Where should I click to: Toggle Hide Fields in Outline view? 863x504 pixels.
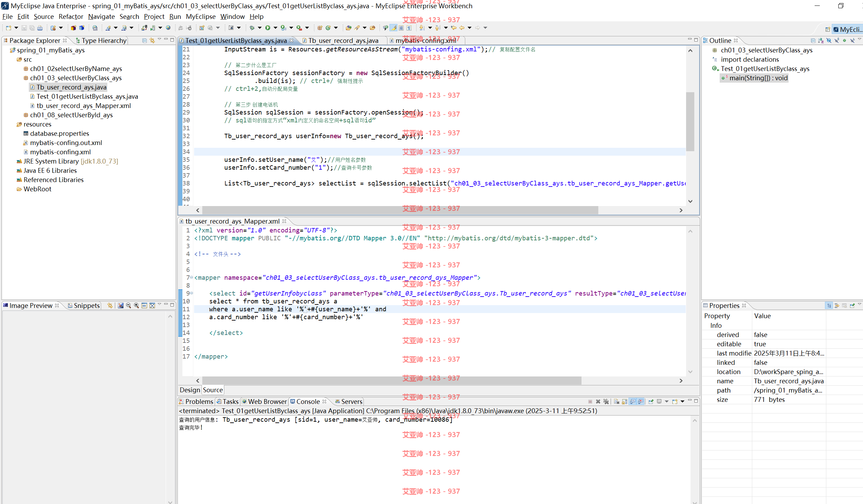pyautogui.click(x=829, y=40)
